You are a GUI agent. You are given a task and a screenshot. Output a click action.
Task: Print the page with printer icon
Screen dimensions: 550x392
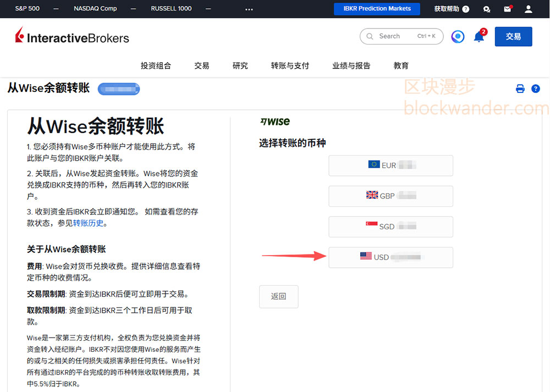tap(520, 89)
